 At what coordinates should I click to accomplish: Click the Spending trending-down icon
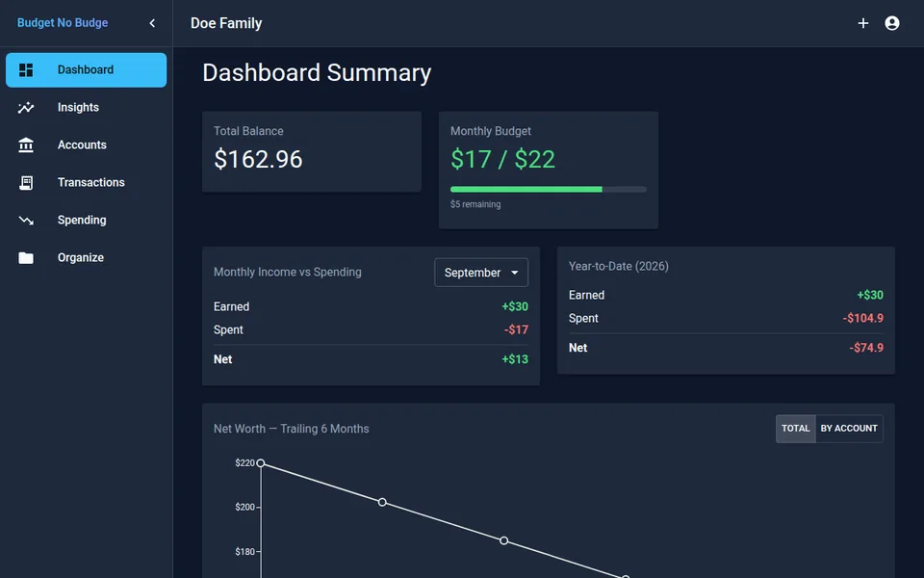pyautogui.click(x=26, y=221)
